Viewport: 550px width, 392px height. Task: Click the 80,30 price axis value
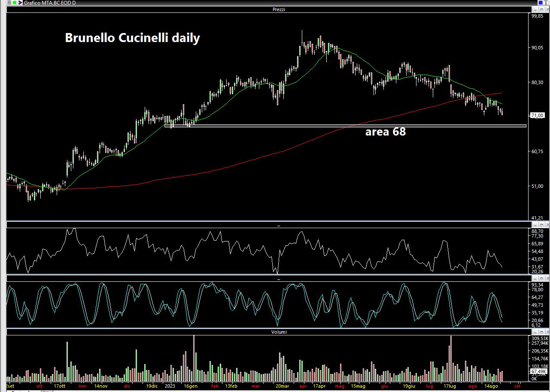point(537,82)
